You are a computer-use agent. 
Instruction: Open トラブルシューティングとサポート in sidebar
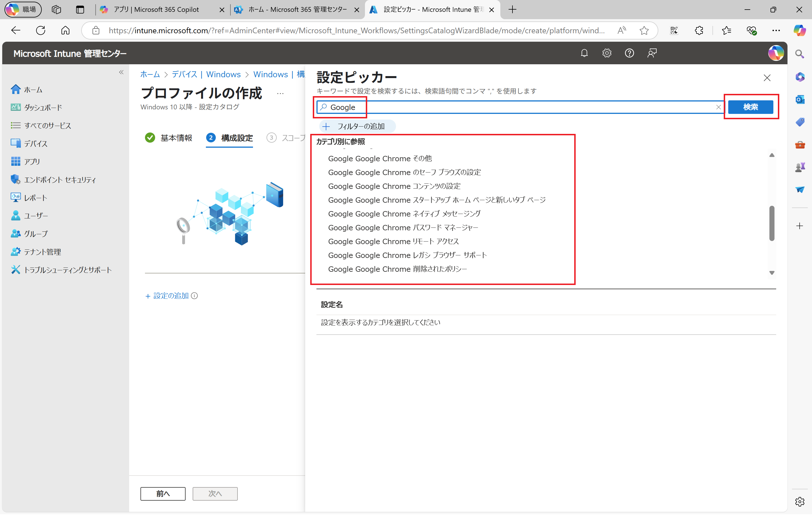[67, 270]
